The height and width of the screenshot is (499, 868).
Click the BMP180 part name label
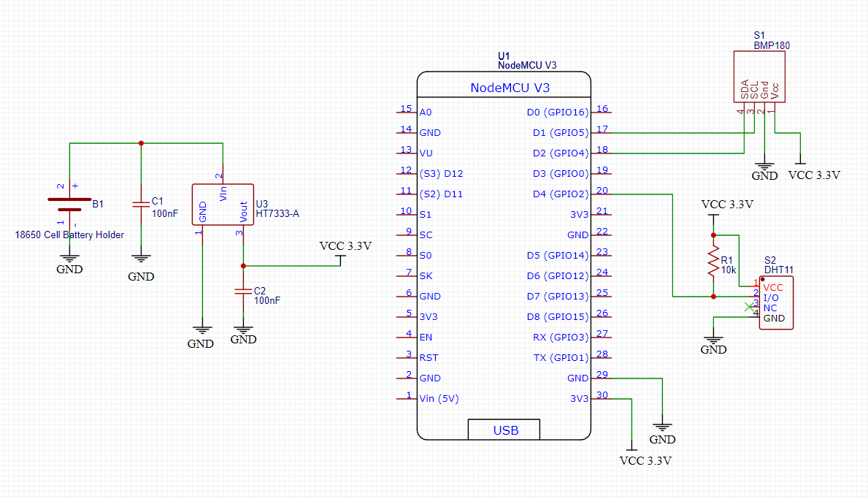[x=772, y=46]
